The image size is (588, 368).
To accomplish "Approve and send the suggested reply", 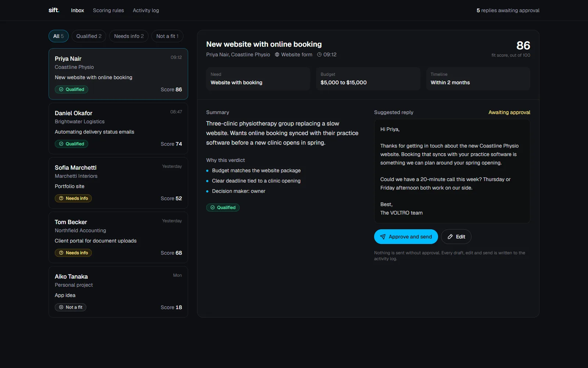I will click(406, 237).
